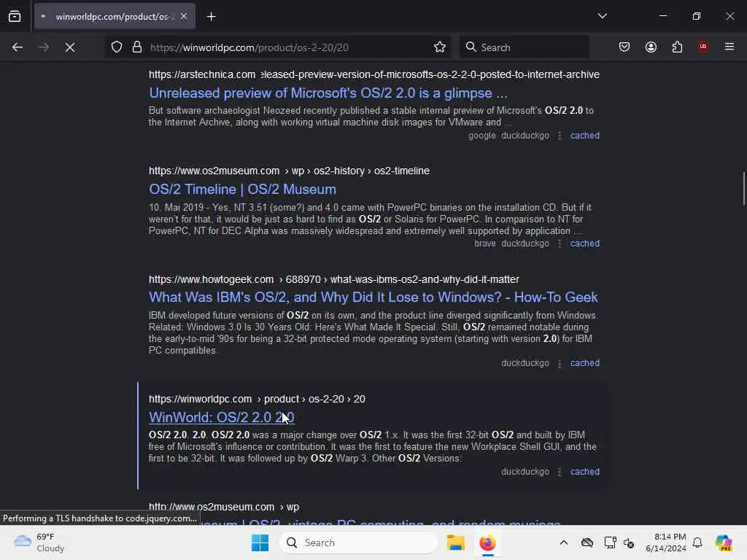Click "google" source label on arstechnica result
The height and width of the screenshot is (560, 747).
(x=481, y=135)
